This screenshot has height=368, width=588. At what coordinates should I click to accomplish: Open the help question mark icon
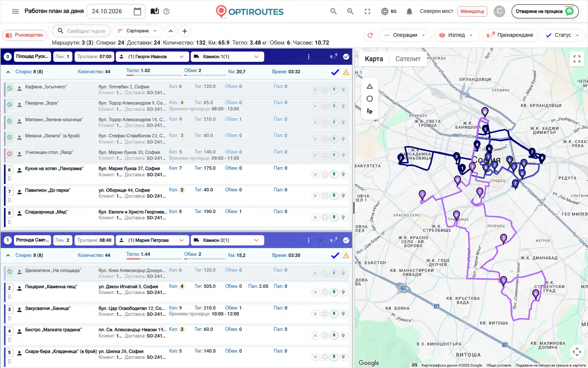166,11
